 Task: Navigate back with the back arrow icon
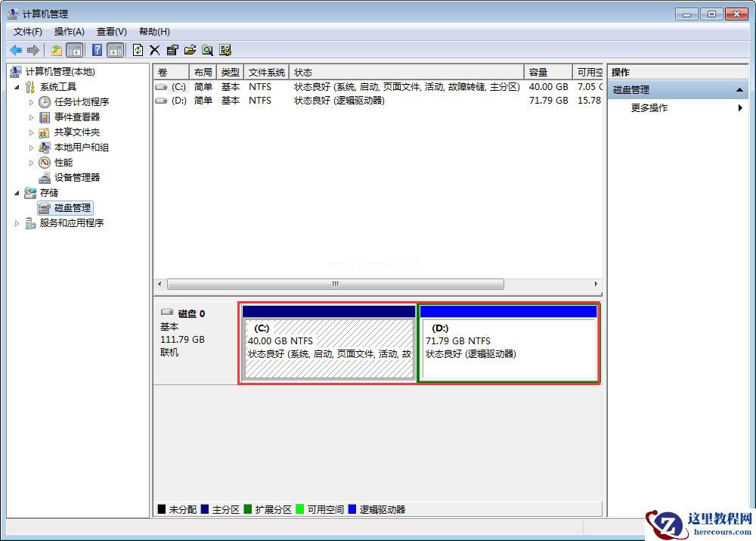click(x=16, y=50)
